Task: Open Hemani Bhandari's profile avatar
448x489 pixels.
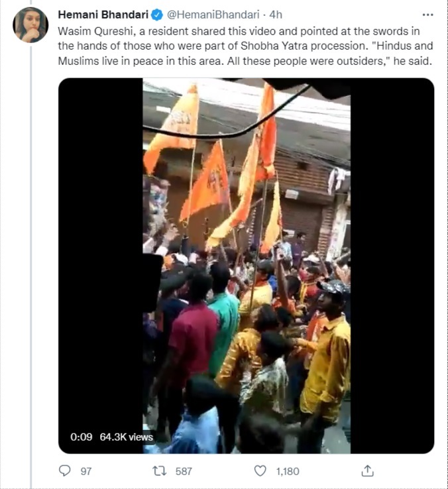Action: tap(30, 25)
